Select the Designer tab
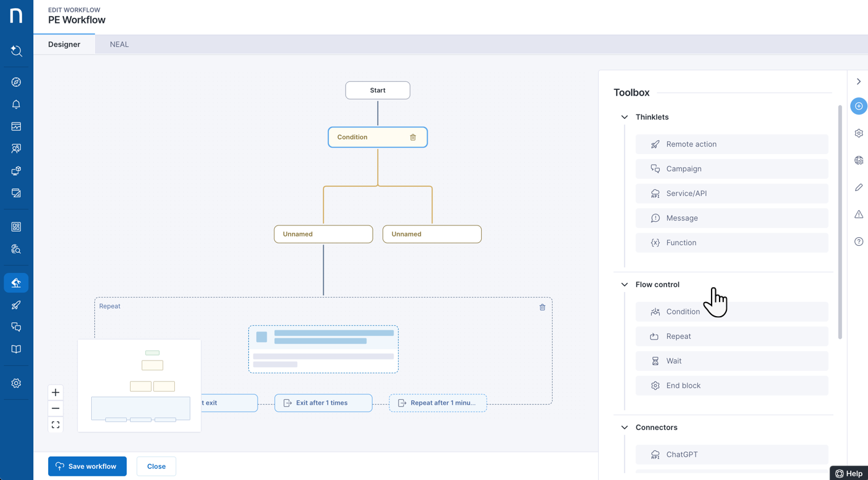The image size is (868, 480). coord(64,44)
